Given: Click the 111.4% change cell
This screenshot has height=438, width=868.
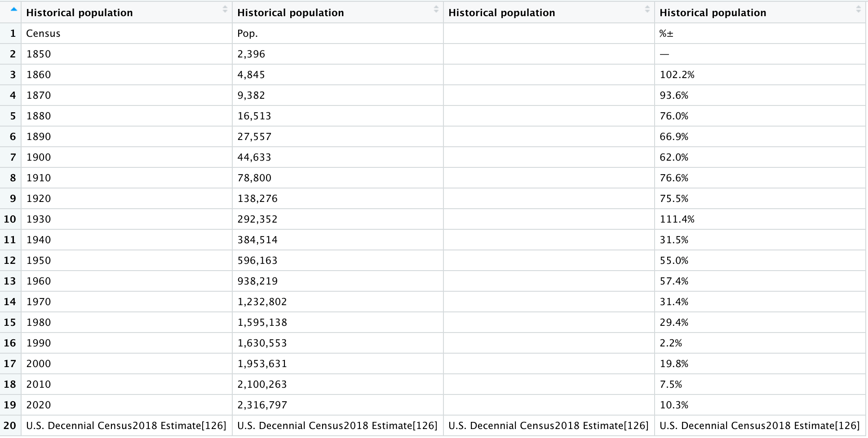Looking at the screenshot, I should pyautogui.click(x=677, y=219).
